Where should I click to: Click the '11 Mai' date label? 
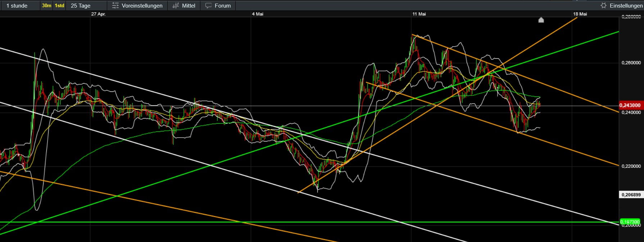click(419, 14)
